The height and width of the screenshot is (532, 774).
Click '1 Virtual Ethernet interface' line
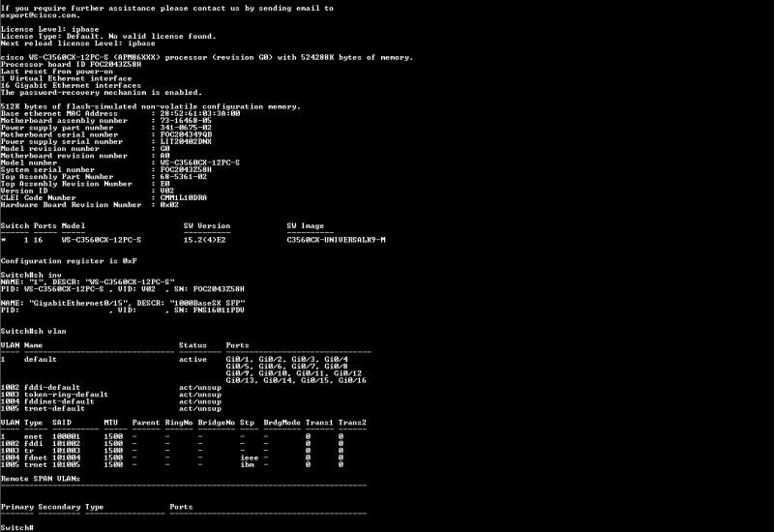[66, 78]
